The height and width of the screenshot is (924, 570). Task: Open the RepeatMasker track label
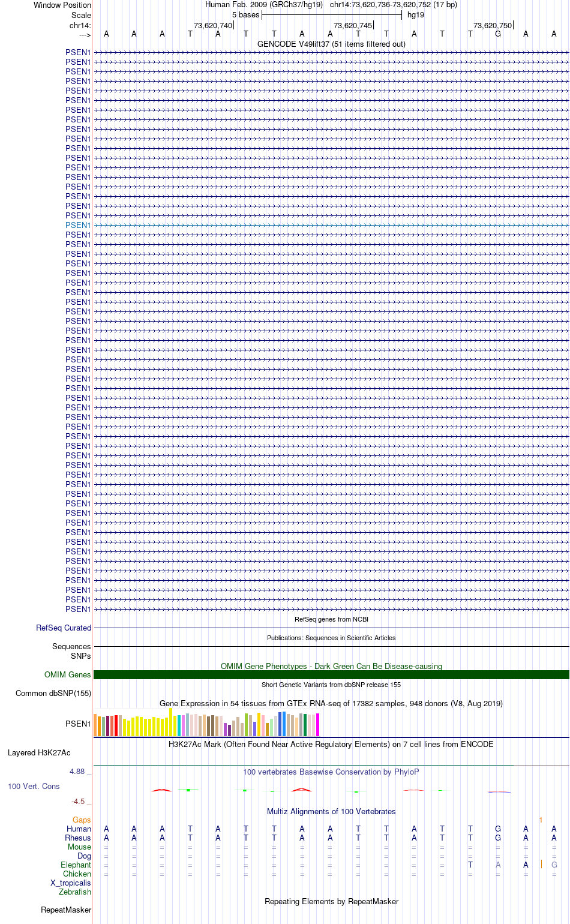tap(66, 910)
